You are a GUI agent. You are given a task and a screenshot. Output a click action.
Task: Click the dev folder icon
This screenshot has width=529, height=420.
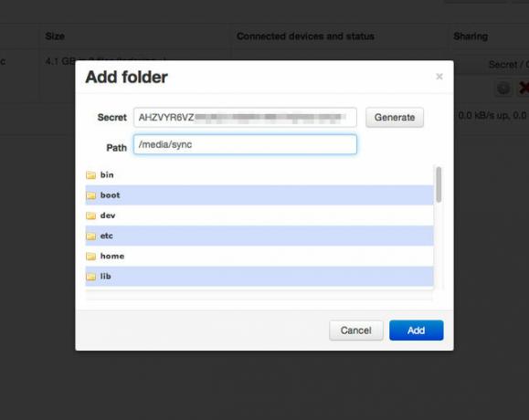pyautogui.click(x=90, y=215)
